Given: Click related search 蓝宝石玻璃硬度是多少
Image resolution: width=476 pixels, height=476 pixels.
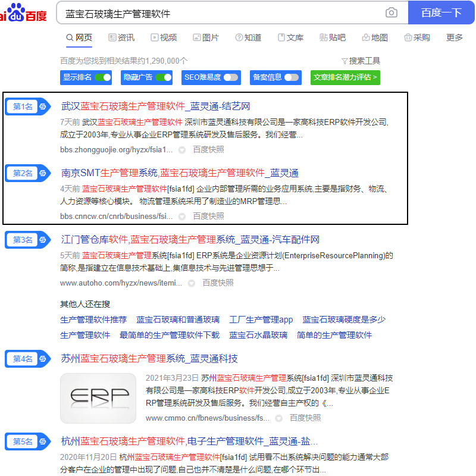Looking at the screenshot, I should tap(344, 320).
